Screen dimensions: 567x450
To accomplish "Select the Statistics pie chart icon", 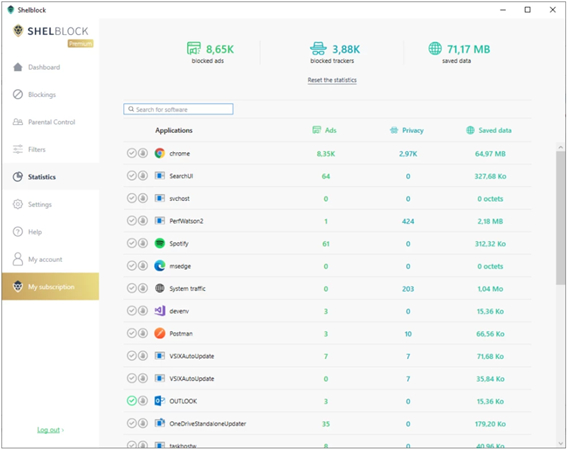I will pyautogui.click(x=18, y=177).
